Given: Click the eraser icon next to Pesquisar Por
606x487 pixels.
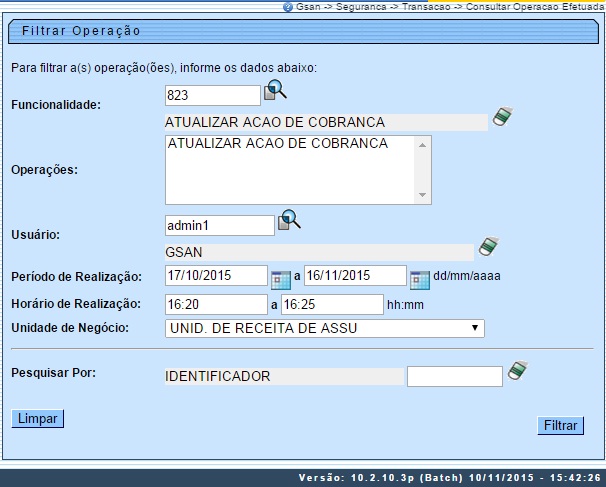Looking at the screenshot, I should (516, 372).
